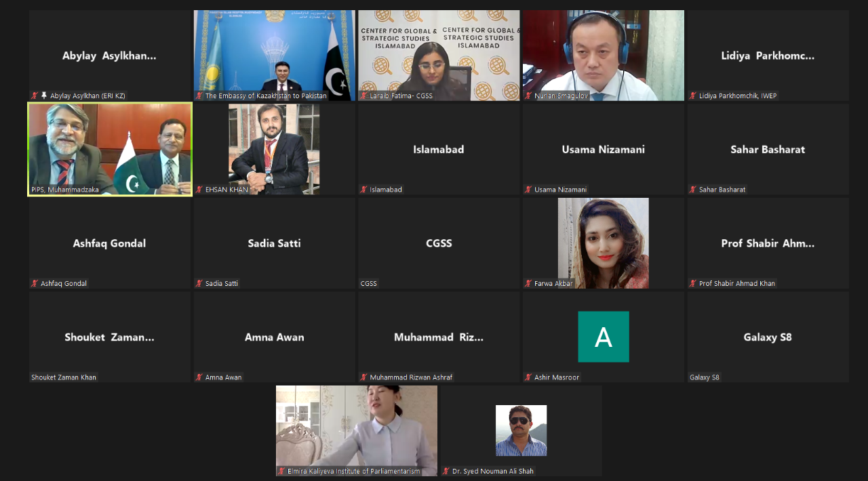Select the CGSS participant tile

pyautogui.click(x=439, y=243)
